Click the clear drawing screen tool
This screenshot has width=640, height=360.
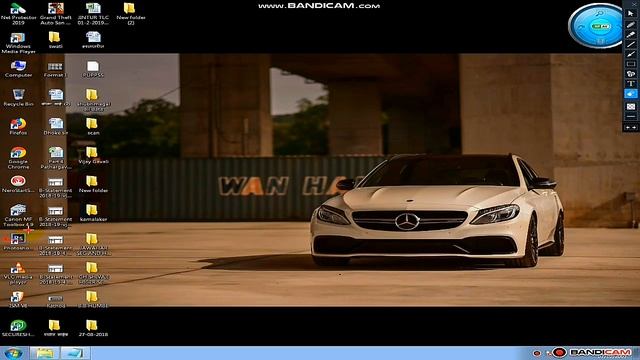point(631,107)
